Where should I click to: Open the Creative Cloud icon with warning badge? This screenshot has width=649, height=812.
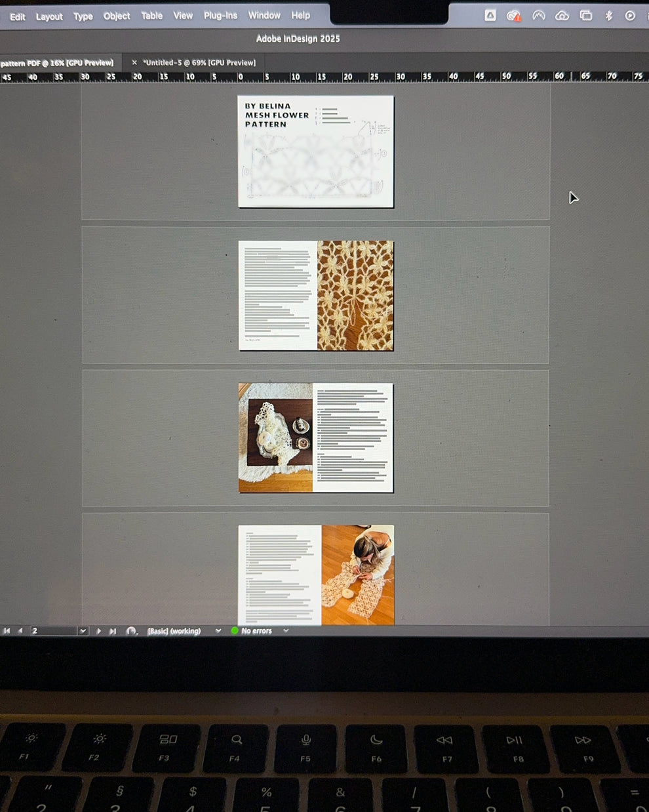(x=514, y=16)
